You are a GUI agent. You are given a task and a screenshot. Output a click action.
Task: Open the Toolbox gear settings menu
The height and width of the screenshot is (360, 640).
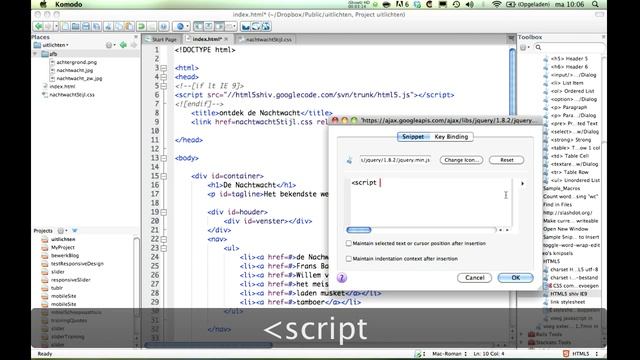[x=524, y=48]
